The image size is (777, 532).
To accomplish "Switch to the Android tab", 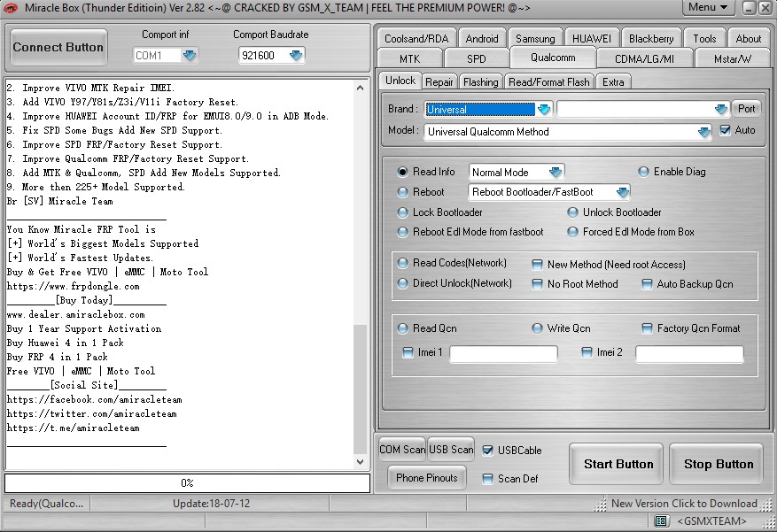I will pyautogui.click(x=482, y=39).
